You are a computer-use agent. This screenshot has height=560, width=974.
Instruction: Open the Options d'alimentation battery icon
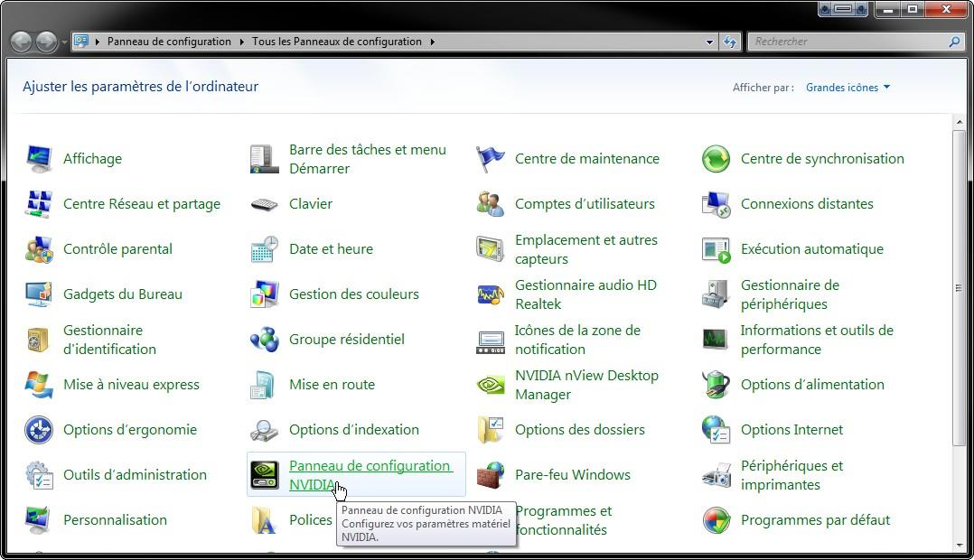point(716,385)
